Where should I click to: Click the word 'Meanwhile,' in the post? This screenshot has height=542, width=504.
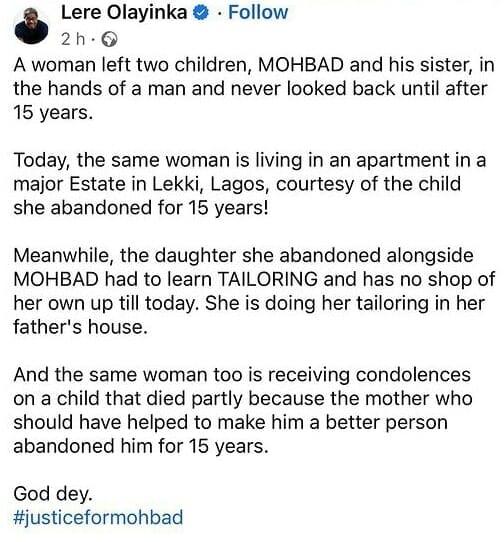pos(64,256)
